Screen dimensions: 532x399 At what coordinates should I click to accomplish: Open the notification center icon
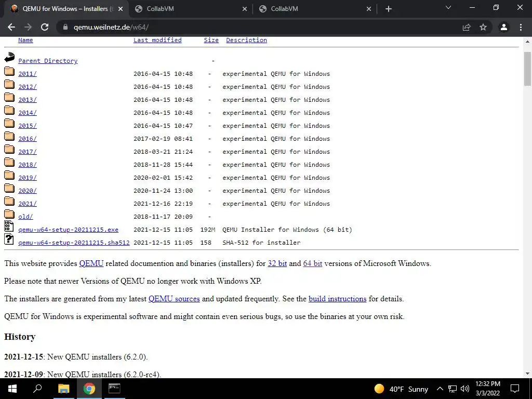[515, 389]
